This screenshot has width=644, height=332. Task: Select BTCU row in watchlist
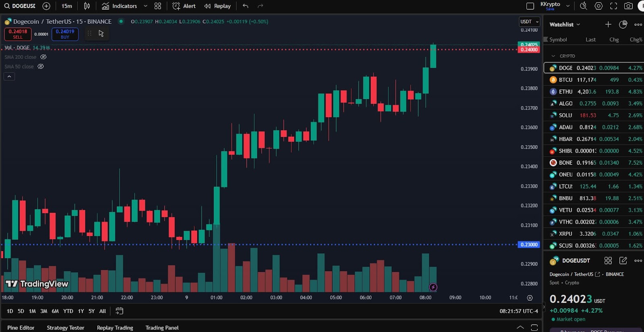[594, 80]
